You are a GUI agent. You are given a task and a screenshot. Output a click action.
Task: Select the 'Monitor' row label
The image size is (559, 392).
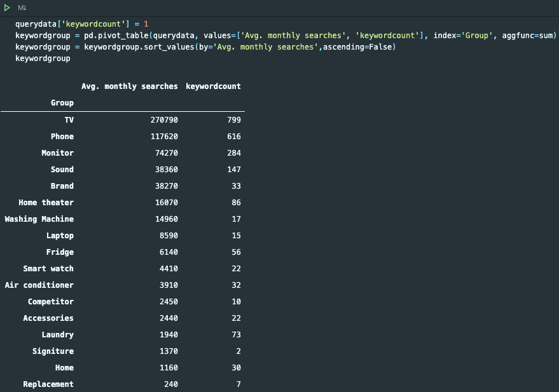[57, 152]
